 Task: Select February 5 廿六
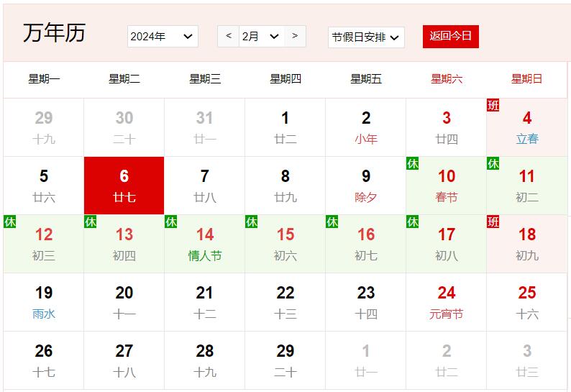coord(44,186)
